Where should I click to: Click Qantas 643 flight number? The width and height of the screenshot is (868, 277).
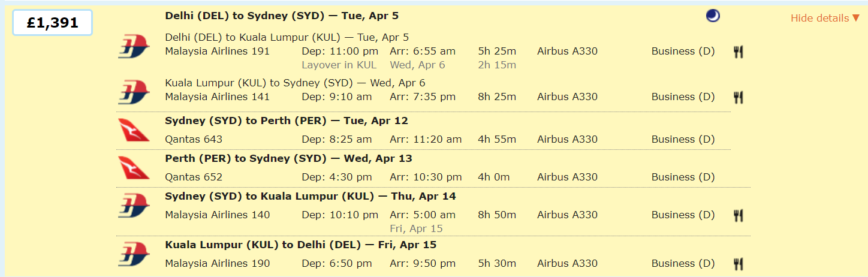[194, 139]
